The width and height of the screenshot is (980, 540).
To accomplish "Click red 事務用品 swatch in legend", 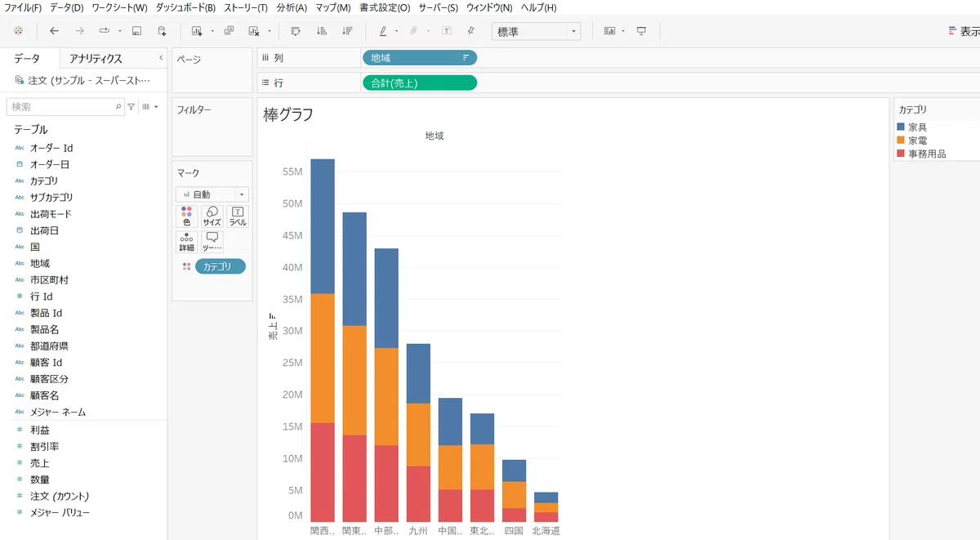I will pyautogui.click(x=901, y=154).
